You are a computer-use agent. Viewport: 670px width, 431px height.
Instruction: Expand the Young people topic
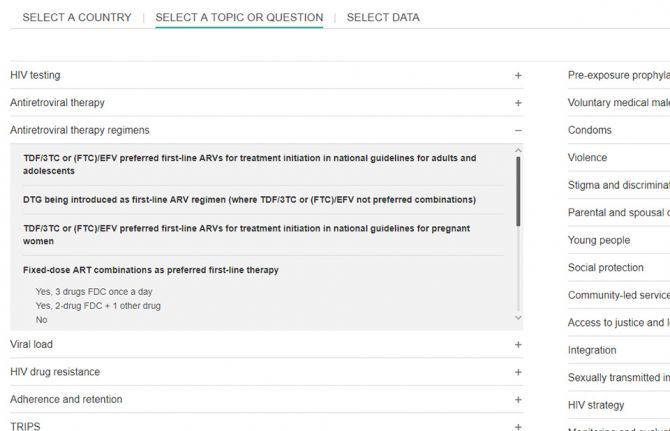click(x=599, y=240)
